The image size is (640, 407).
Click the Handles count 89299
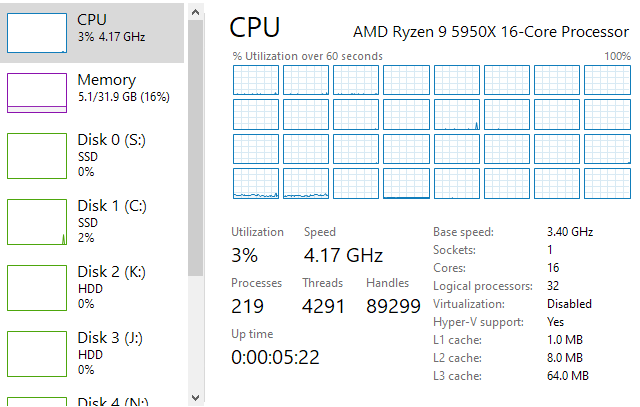(x=393, y=306)
